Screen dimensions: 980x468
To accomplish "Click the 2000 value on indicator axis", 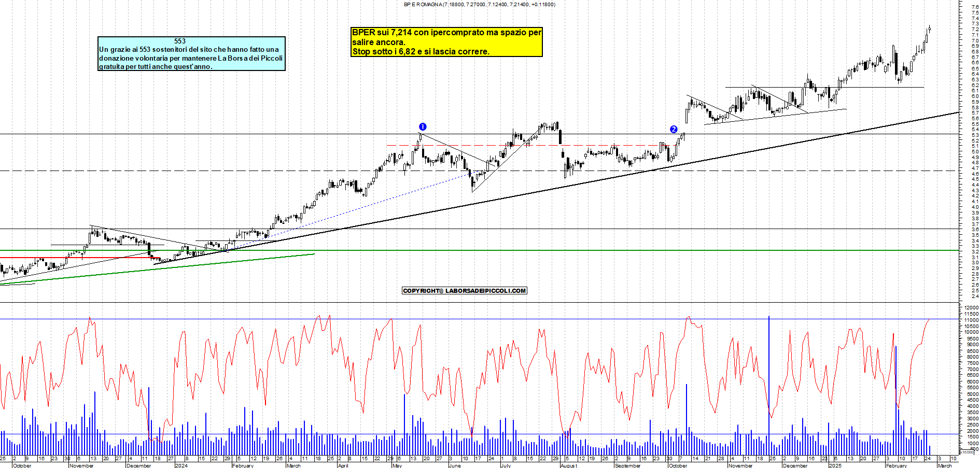I will (973, 431).
